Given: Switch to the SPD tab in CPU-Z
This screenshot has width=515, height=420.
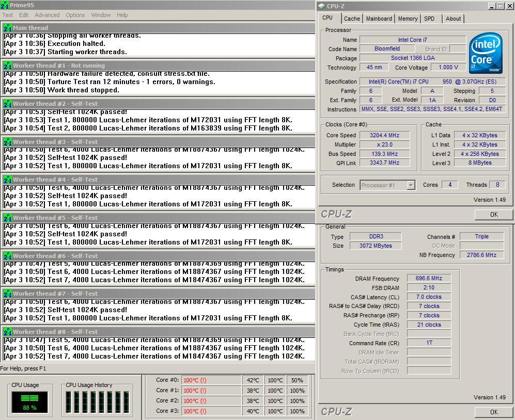Looking at the screenshot, I should point(429,19).
